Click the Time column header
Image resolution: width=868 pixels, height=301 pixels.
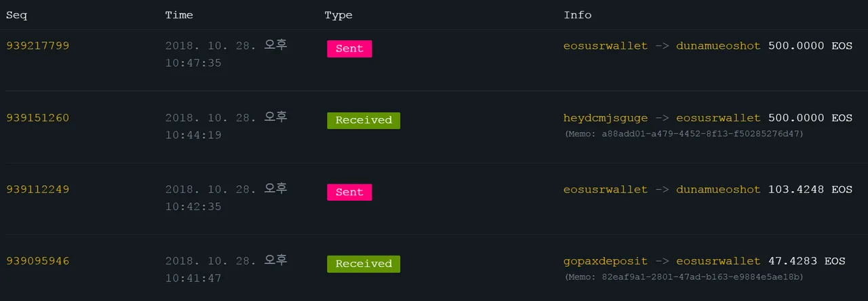(x=179, y=15)
